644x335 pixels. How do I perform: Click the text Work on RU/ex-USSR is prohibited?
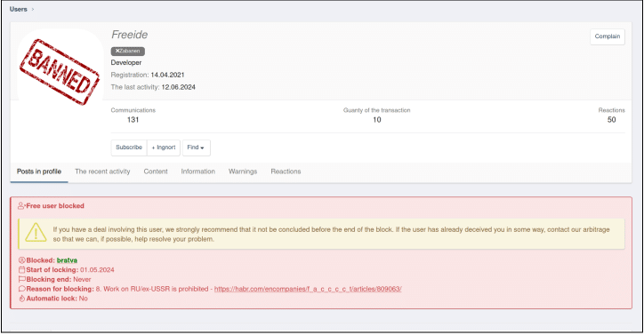coord(156,289)
